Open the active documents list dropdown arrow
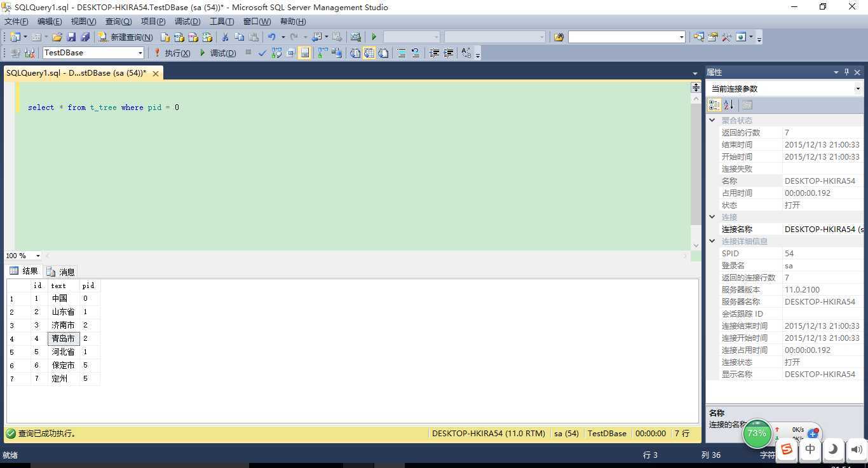The width and height of the screenshot is (868, 468). click(x=695, y=74)
